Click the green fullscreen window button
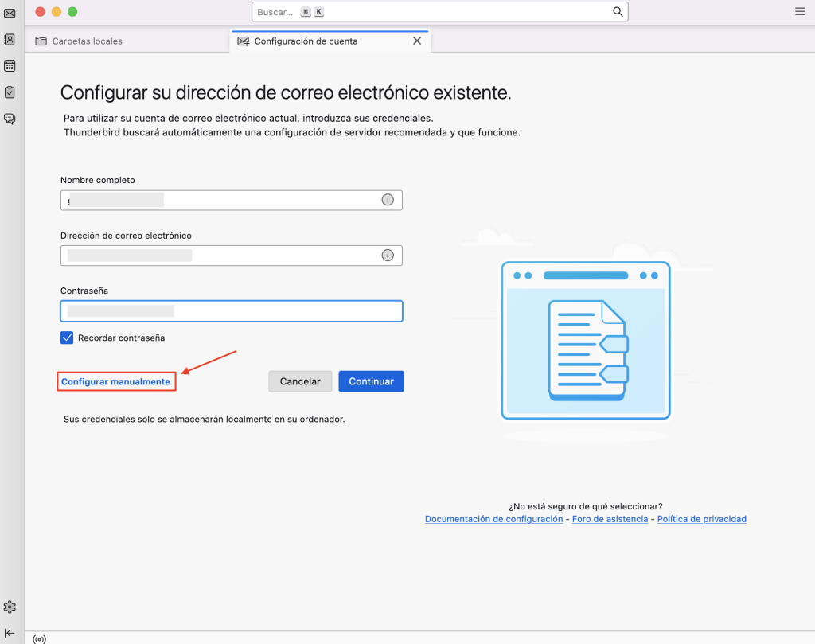Image resolution: width=815 pixels, height=644 pixels. tap(72, 11)
